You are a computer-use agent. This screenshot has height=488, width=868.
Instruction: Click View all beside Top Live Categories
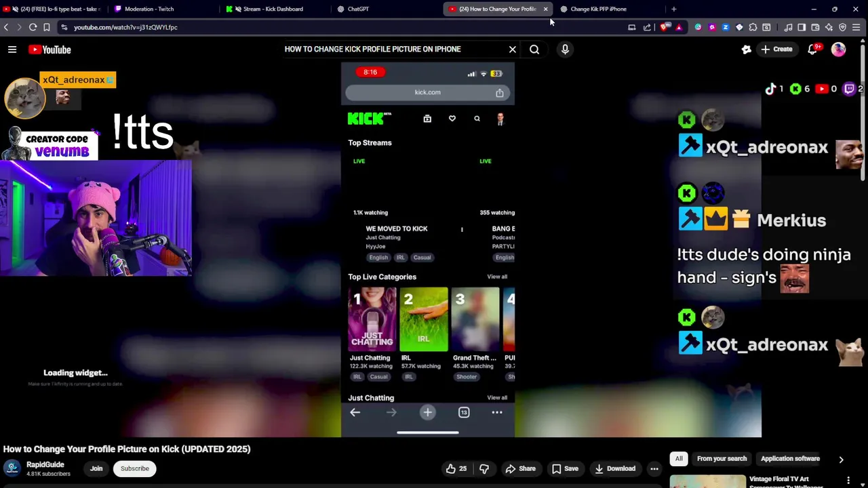[x=497, y=277]
